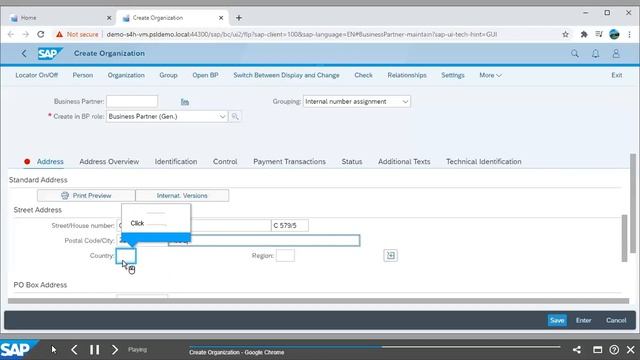The height and width of the screenshot is (360, 640).
Task: Open search in SAP header
Action: (575, 53)
